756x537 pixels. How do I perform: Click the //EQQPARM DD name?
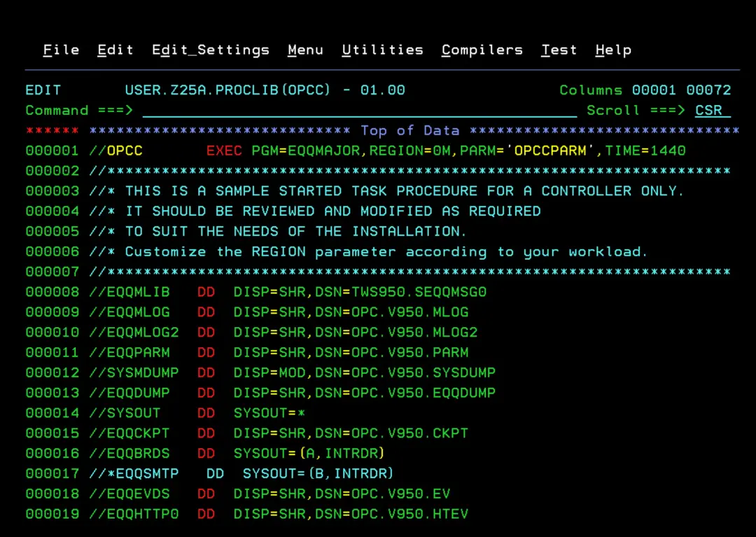tap(129, 354)
